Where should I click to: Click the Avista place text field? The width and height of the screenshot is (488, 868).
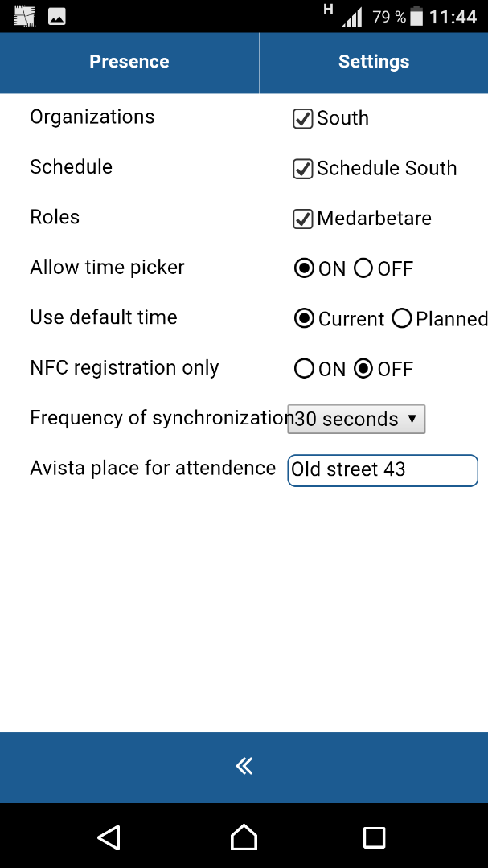pyautogui.click(x=383, y=470)
